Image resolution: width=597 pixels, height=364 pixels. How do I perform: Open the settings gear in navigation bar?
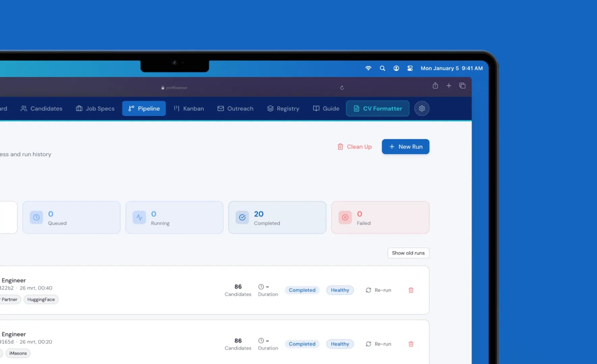[x=422, y=109]
